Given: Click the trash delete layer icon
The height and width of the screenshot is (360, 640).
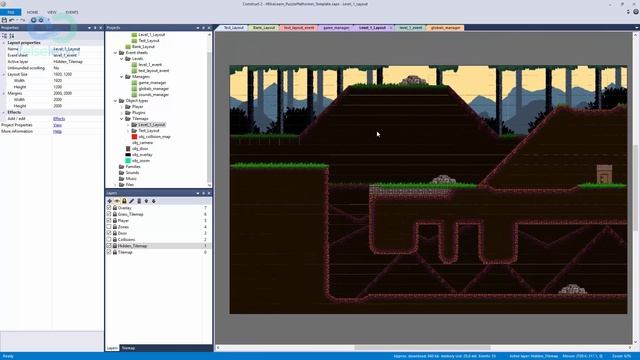Looking at the screenshot, I should pos(139,201).
